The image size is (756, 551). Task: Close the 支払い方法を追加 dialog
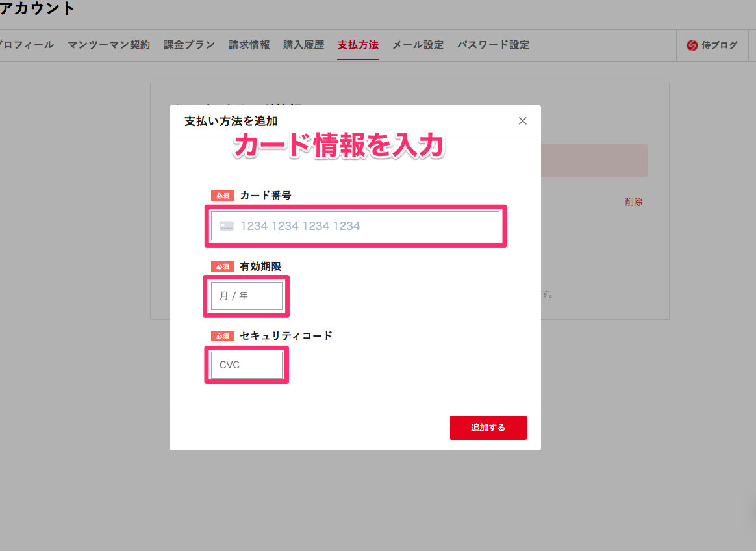coord(522,121)
